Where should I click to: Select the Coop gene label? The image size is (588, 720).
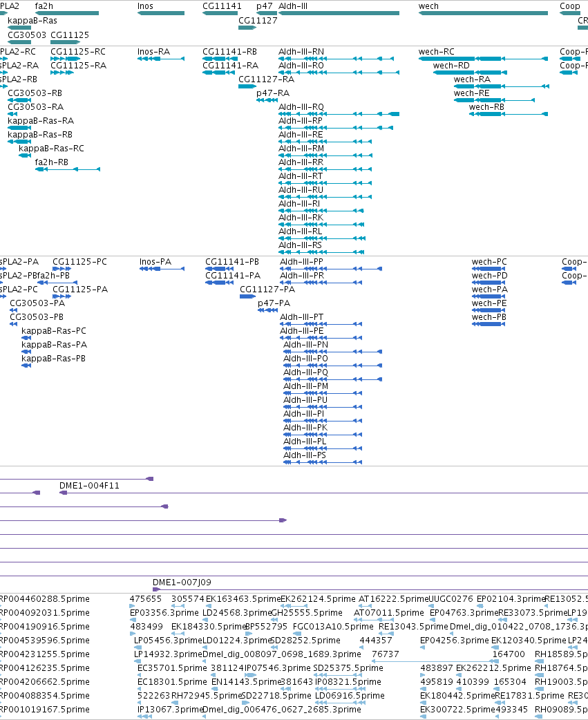coord(570,6)
